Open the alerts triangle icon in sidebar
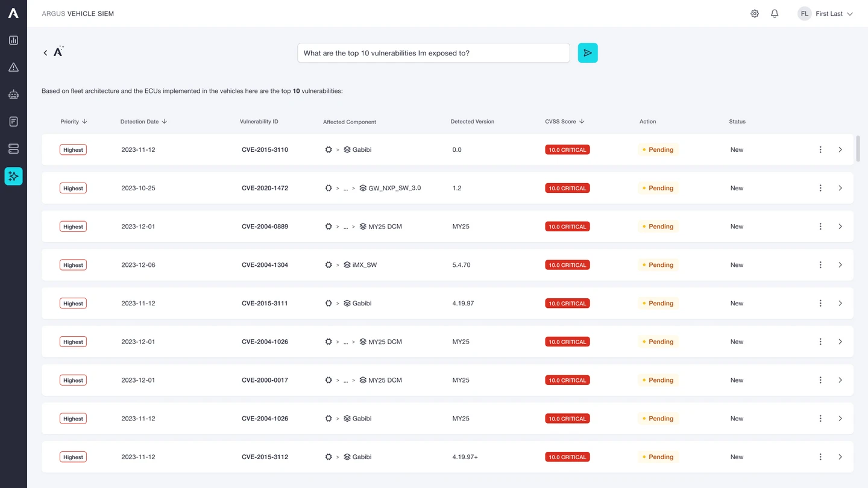The width and height of the screenshot is (868, 488). coord(13,67)
